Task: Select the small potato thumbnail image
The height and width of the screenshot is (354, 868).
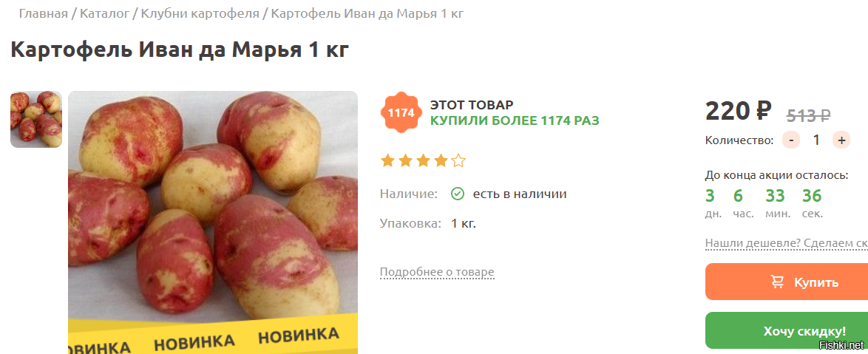Action: click(36, 120)
